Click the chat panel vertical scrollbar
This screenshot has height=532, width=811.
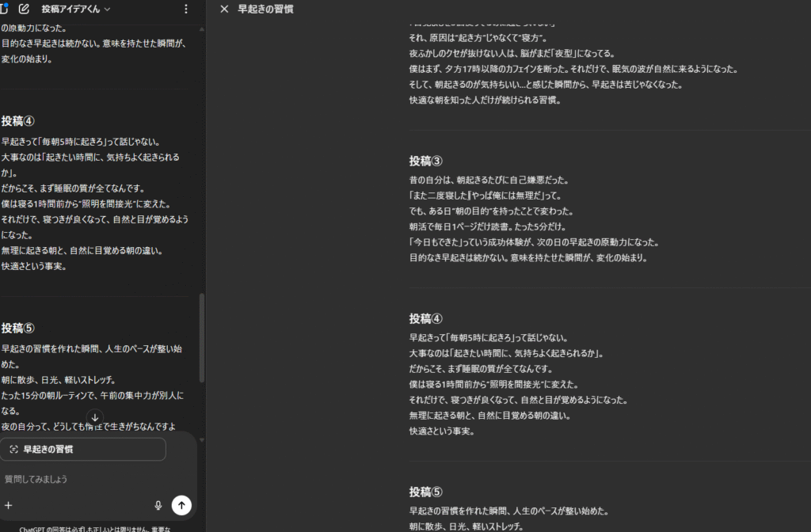tap(202, 339)
